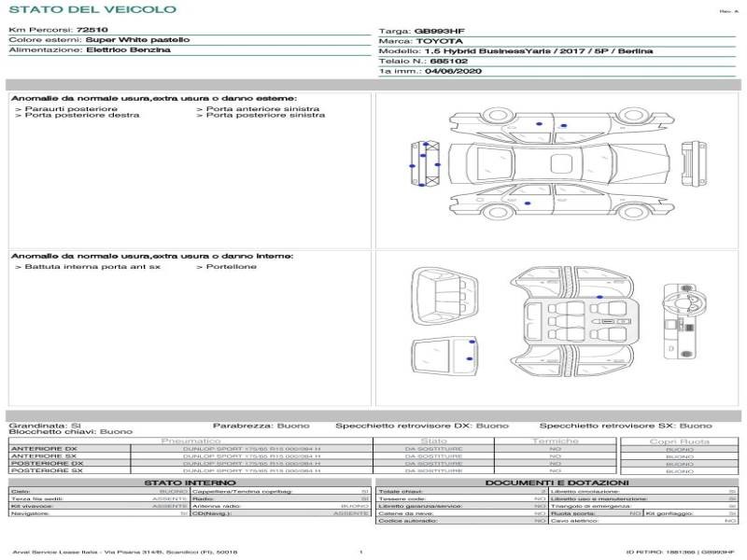Click the "POSTERIORE SX" tyre row label

pyautogui.click(x=48, y=470)
